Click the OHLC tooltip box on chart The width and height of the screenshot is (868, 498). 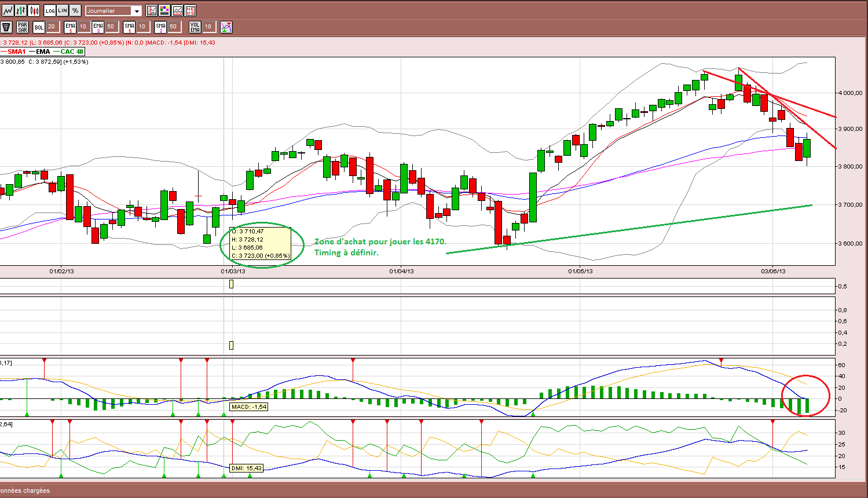(261, 243)
